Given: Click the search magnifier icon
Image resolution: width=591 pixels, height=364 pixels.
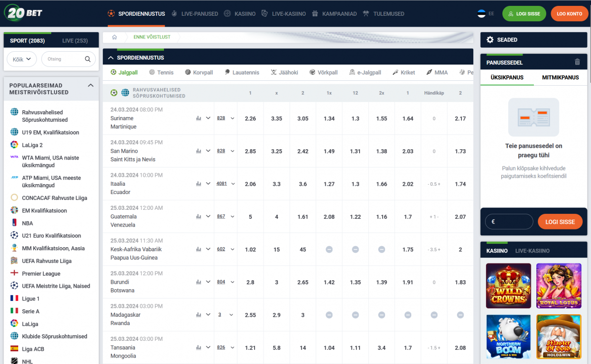Looking at the screenshot, I should tap(88, 59).
